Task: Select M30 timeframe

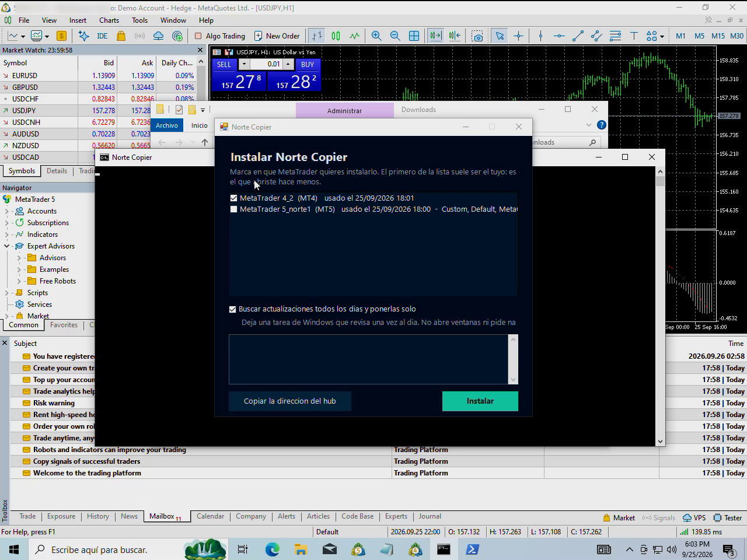Action: (736, 36)
